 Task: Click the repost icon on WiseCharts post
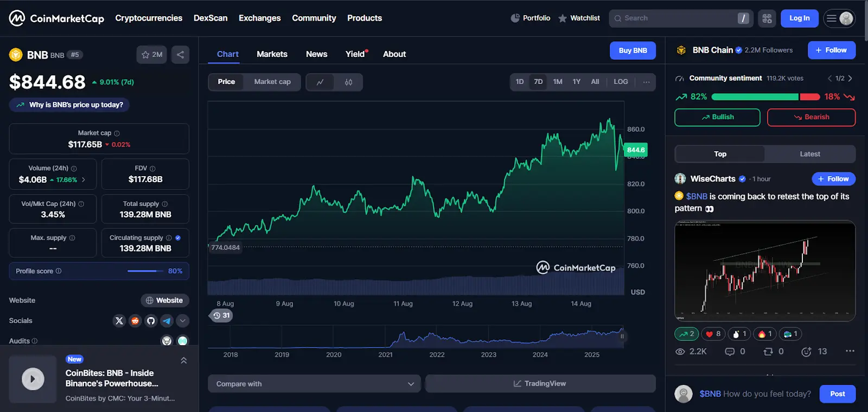click(x=768, y=352)
